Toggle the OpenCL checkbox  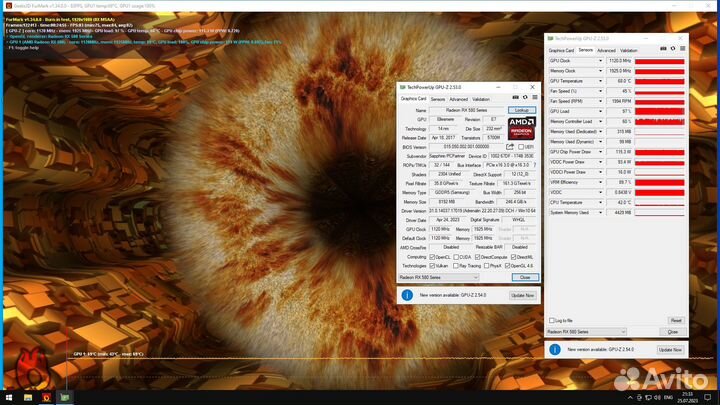[432, 257]
